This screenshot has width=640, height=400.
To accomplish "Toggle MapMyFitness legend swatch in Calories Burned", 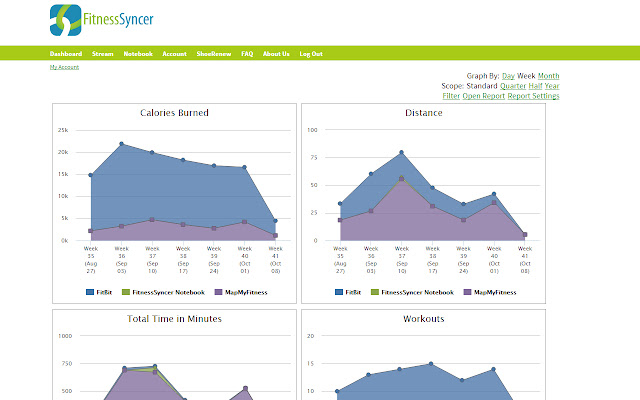I will pos(218,292).
